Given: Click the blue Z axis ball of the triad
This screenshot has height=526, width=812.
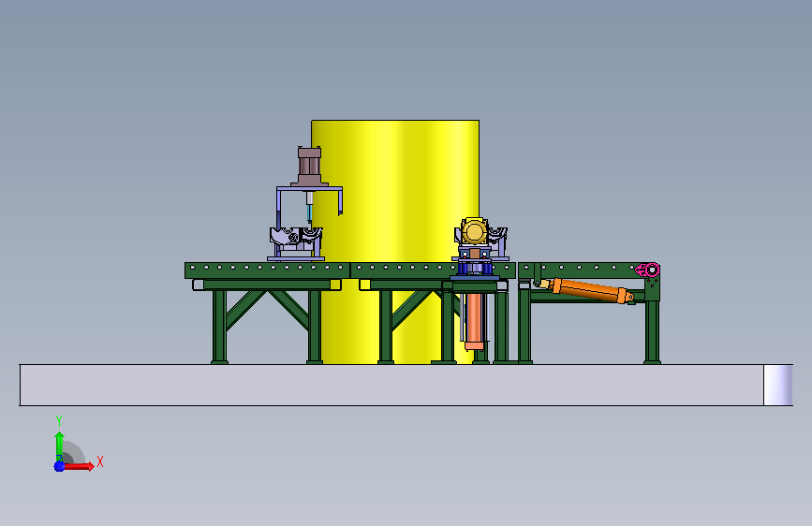Looking at the screenshot, I should (x=59, y=466).
